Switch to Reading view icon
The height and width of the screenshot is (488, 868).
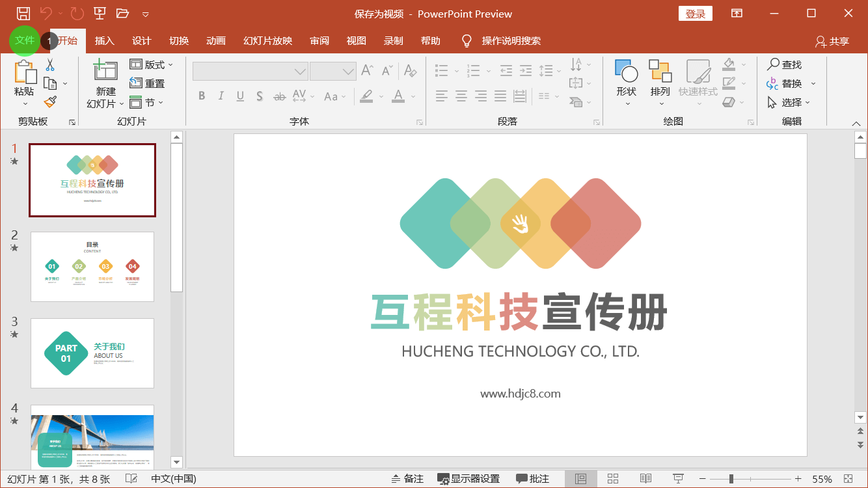(645, 479)
